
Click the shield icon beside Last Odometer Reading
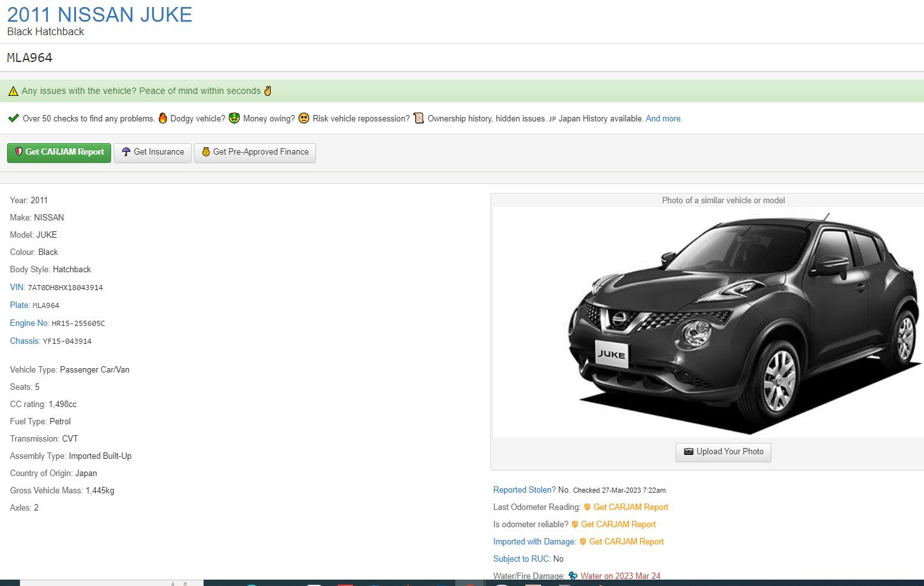click(x=587, y=507)
